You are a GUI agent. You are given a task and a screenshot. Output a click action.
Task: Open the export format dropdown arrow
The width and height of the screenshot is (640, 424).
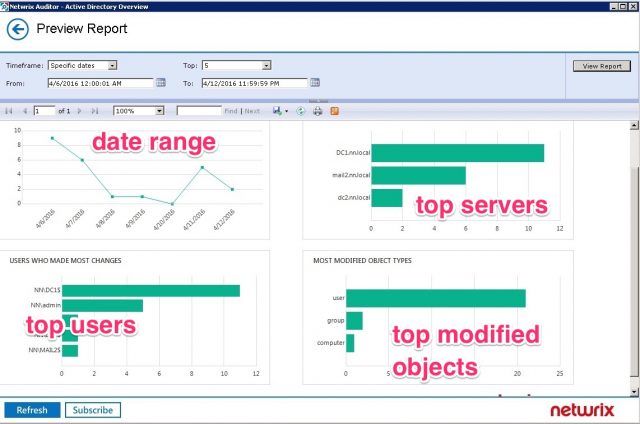coord(286,111)
